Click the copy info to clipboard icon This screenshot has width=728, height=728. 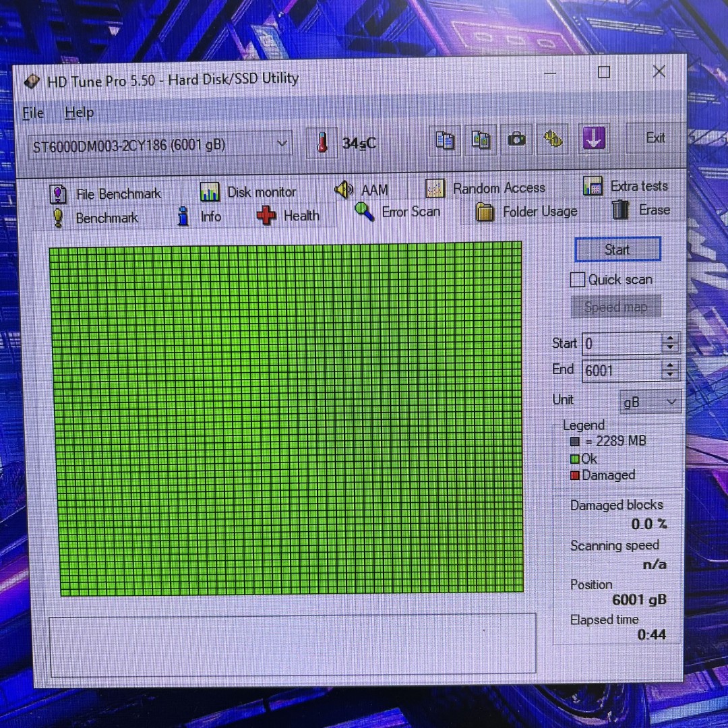(445, 140)
